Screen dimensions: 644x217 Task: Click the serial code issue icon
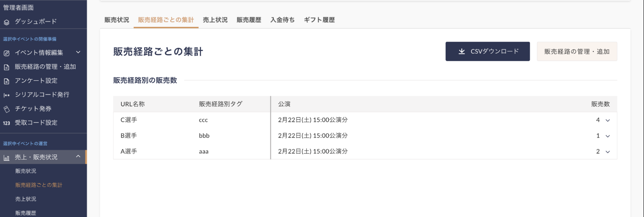coord(6,95)
